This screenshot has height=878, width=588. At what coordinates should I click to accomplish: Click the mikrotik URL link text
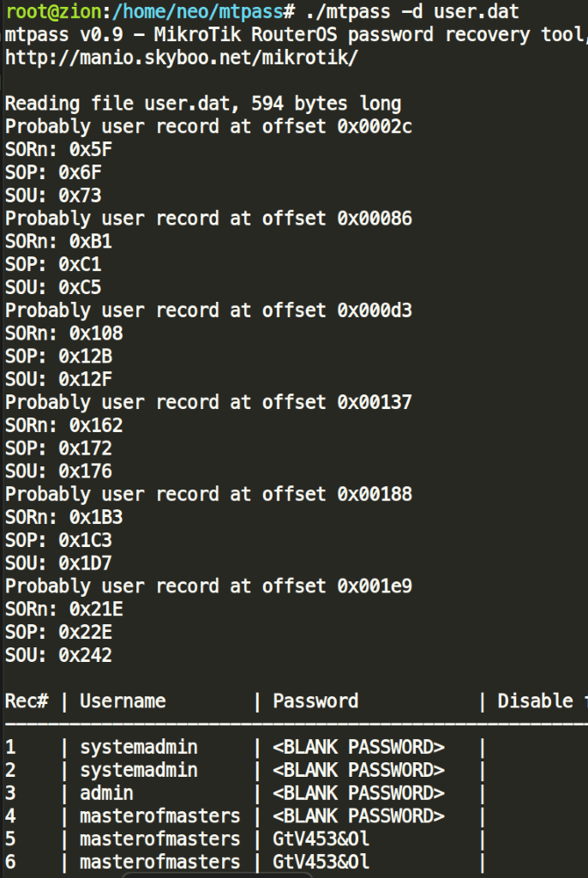click(x=182, y=57)
